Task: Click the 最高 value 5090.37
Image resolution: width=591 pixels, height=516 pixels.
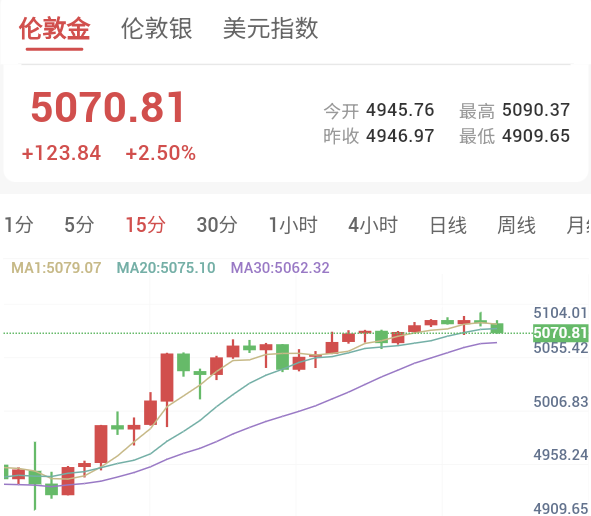Action: (536, 110)
